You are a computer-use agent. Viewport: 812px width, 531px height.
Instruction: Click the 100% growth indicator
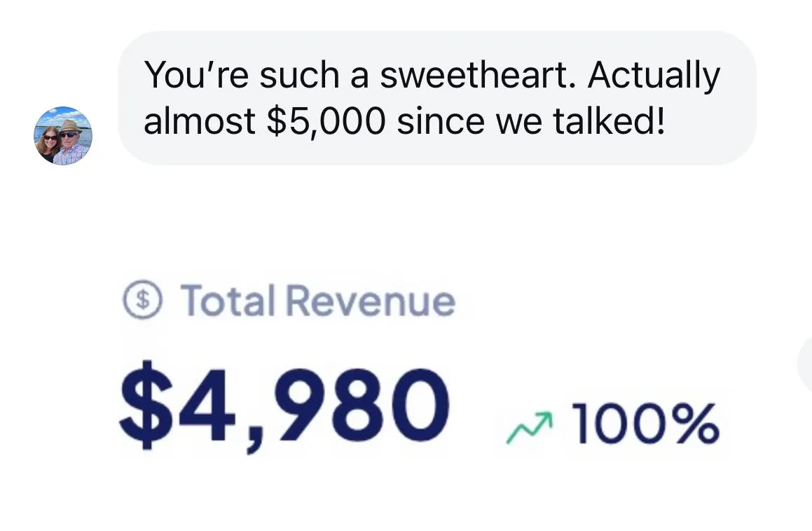(x=612, y=425)
